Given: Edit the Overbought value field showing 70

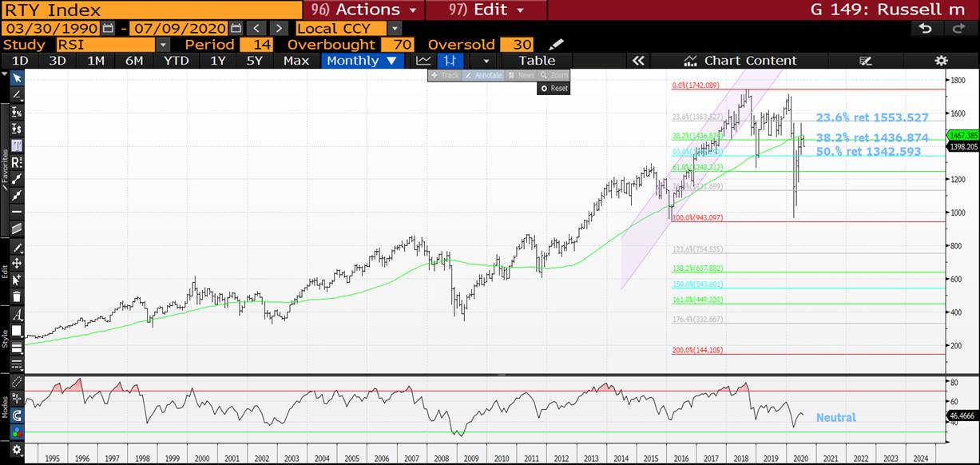Looking at the screenshot, I should point(397,44).
